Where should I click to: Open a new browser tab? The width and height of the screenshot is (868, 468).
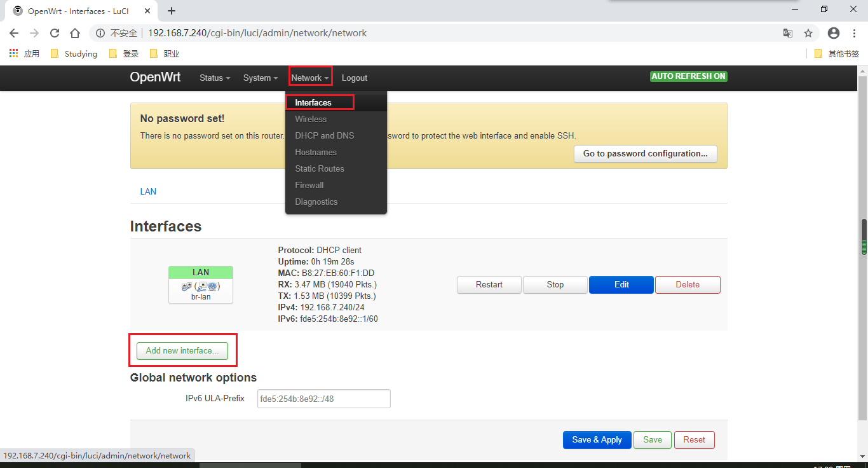(x=172, y=11)
